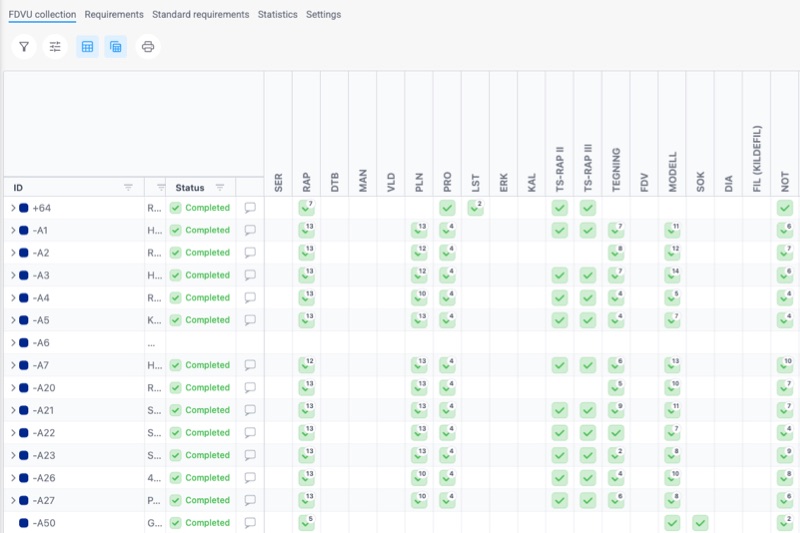Open the comment bubble for row -A3
The width and height of the screenshot is (800, 533).
point(250,275)
